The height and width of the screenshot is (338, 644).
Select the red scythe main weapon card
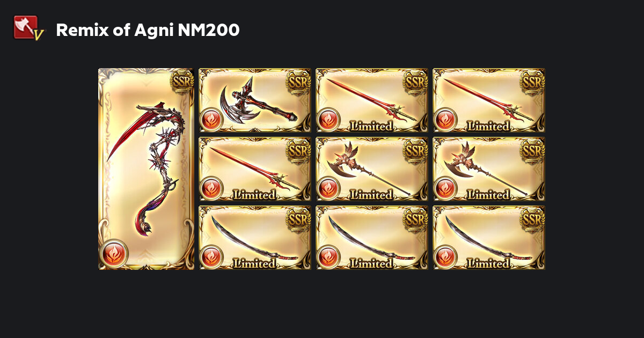(x=146, y=168)
